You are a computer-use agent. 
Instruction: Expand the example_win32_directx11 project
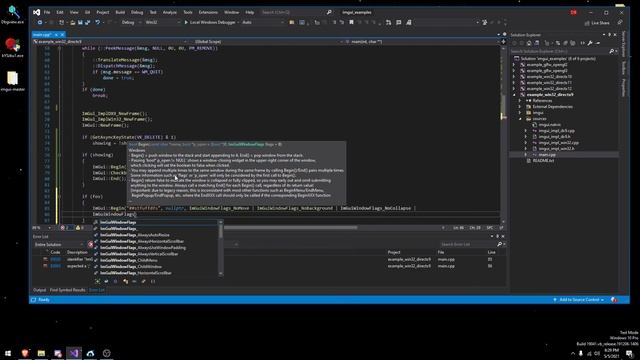pos(514,82)
